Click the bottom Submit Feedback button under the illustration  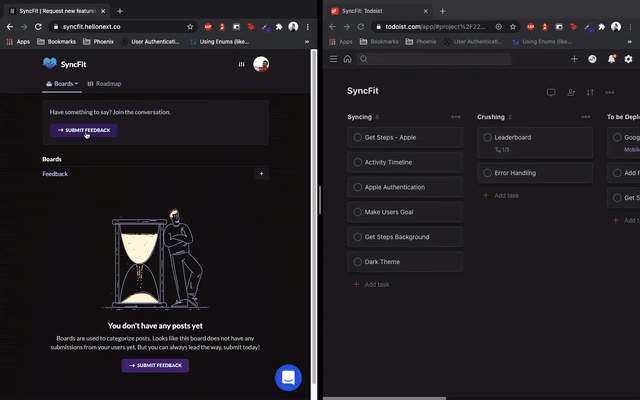(155, 365)
